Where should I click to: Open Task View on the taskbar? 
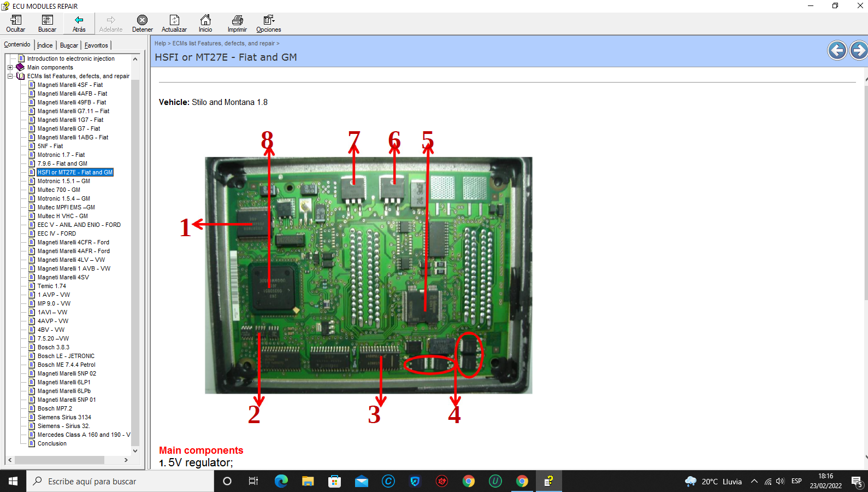(253, 481)
